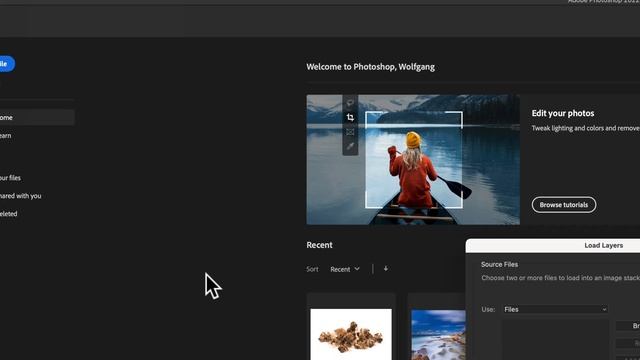Open Your files in sidebar
The image size is (640, 360).
tap(10, 178)
